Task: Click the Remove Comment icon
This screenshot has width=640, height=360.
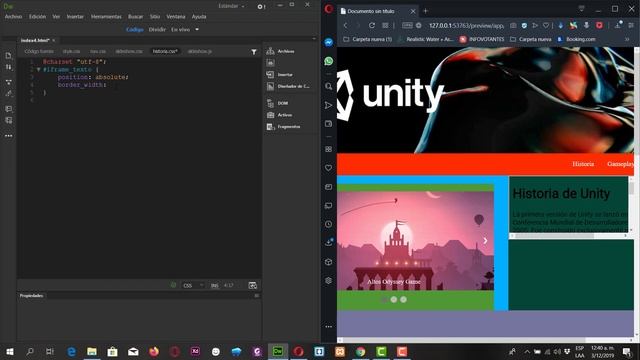Action: 9,120
